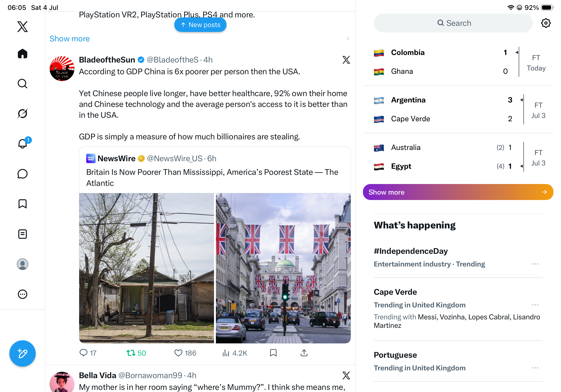Open more options for #IndependenceDay trend
This screenshot has height=392, width=561.
535,264
